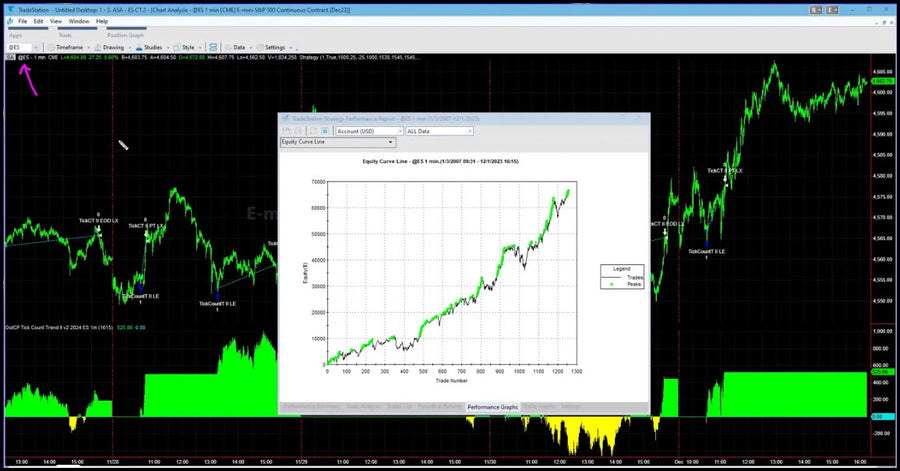
Task: Click the TradeStation logo icon beside File
Action: 10,21
